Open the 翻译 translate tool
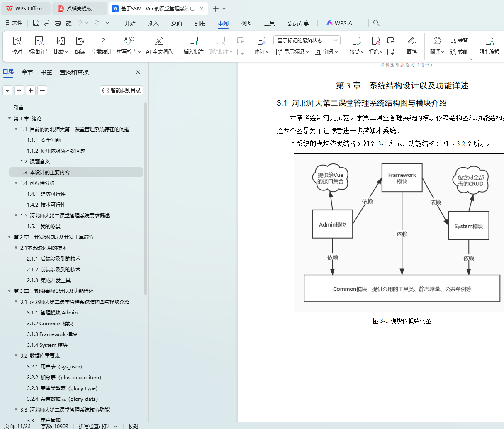This screenshot has width=504, height=429. (x=437, y=45)
